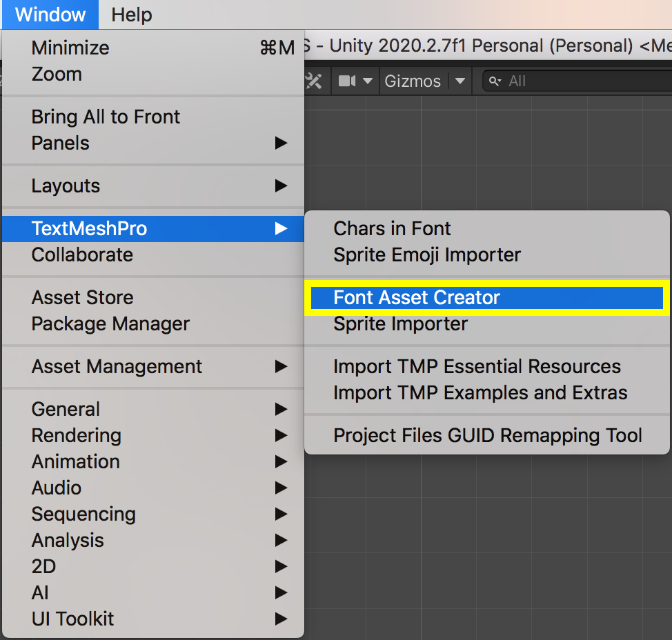Screen dimensions: 672x640
Task: Expand the Asset Management submenu
Action: [153, 367]
